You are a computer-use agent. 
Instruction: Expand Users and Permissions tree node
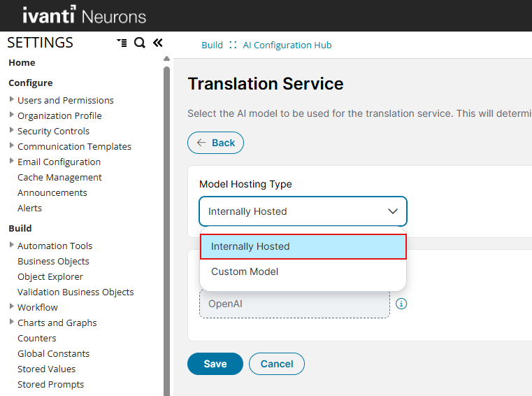pos(12,100)
